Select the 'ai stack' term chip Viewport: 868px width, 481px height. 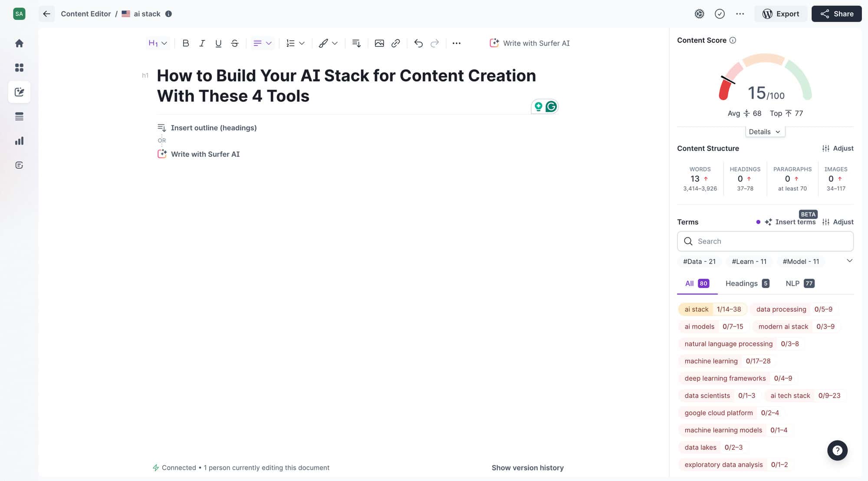coord(713,310)
